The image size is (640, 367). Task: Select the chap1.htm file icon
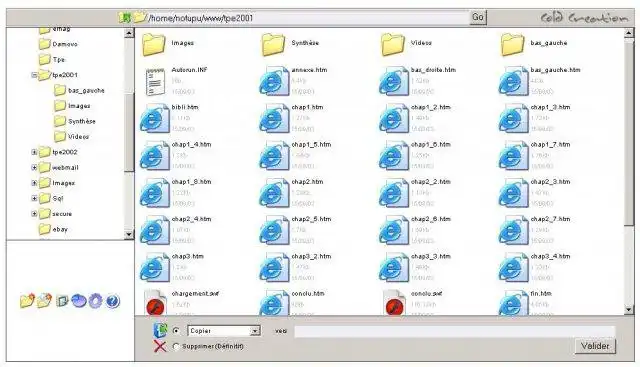point(274,119)
